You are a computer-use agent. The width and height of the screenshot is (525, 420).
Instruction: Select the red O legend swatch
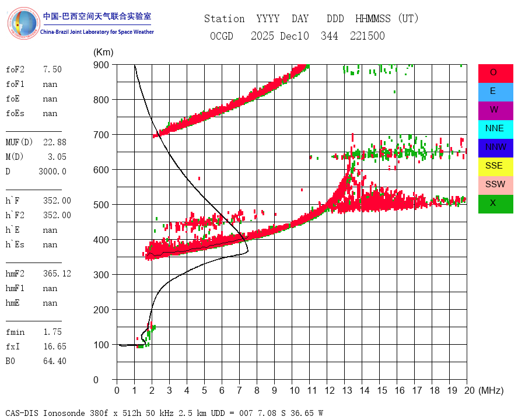tap(495, 73)
